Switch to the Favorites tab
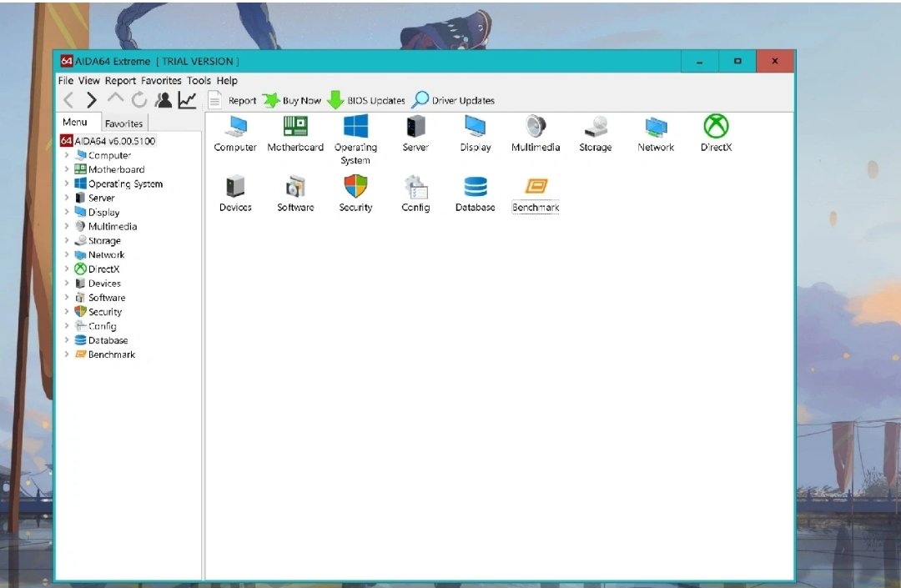The width and height of the screenshot is (901, 588). [x=123, y=123]
